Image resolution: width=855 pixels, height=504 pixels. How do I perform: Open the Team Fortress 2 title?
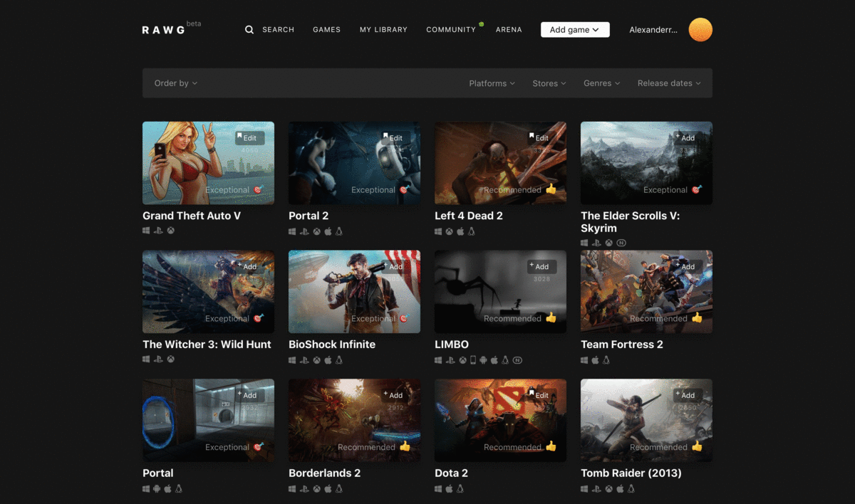[x=622, y=345]
